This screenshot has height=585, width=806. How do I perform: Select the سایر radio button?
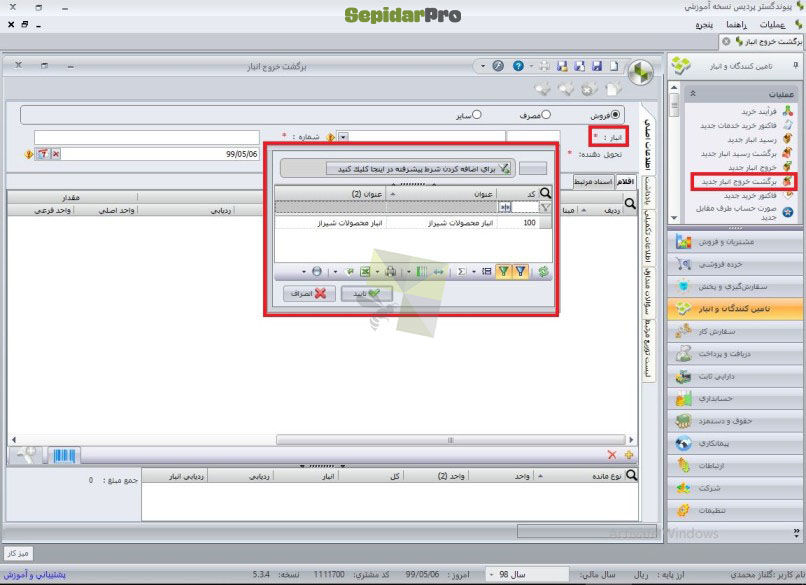tap(477, 115)
